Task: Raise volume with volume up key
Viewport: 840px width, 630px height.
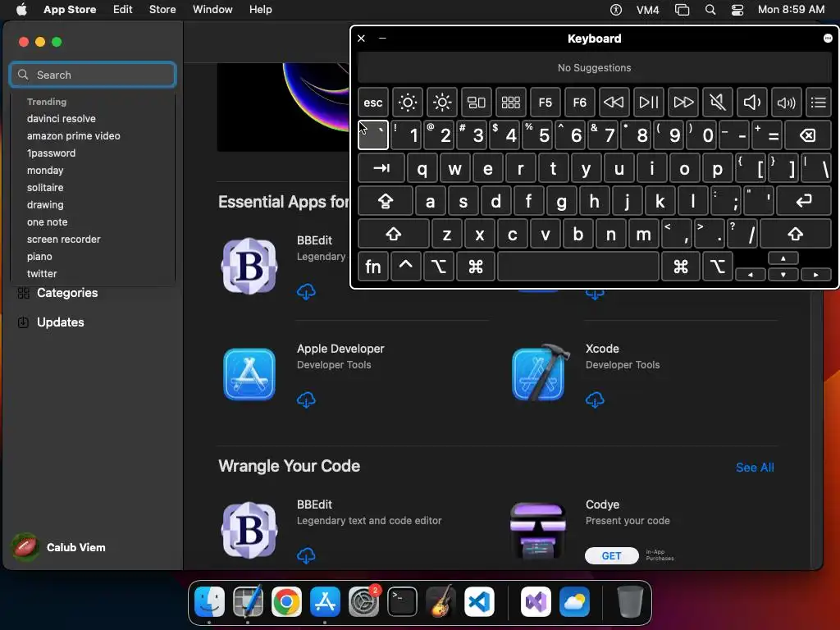Action: coord(786,103)
